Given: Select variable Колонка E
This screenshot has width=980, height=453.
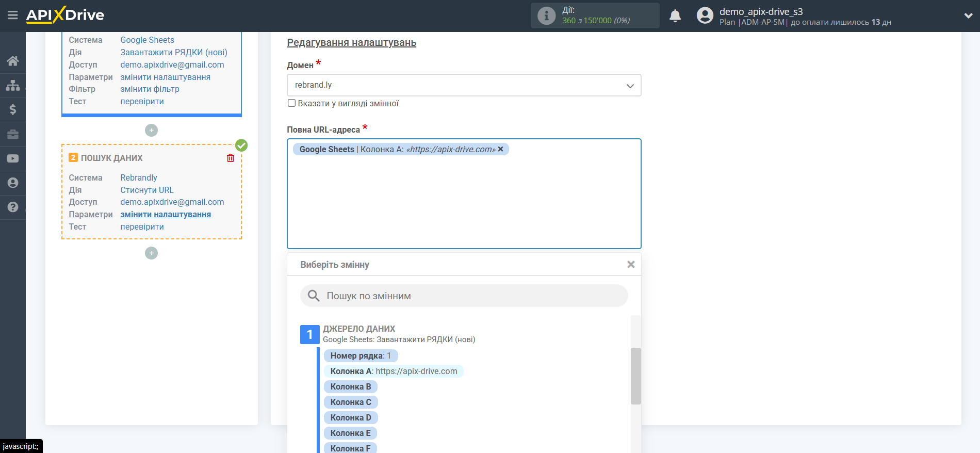Looking at the screenshot, I should pos(350,433).
